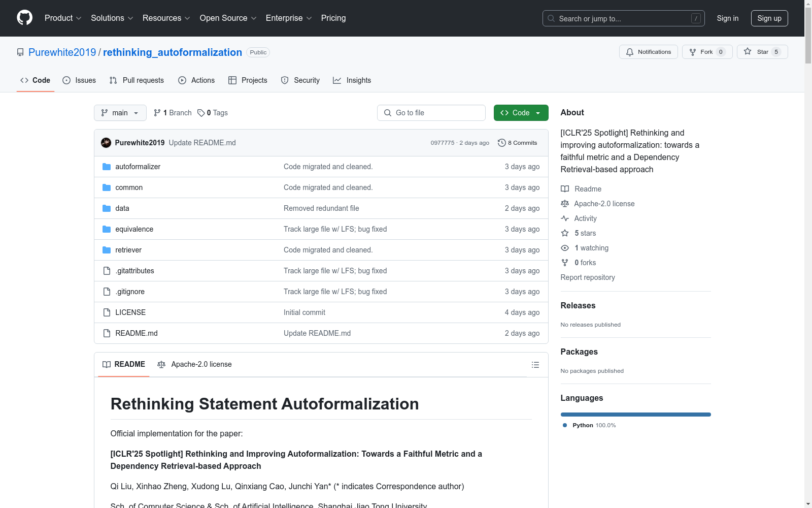View the 8 Commits history
The height and width of the screenshot is (508, 812).
click(x=518, y=143)
